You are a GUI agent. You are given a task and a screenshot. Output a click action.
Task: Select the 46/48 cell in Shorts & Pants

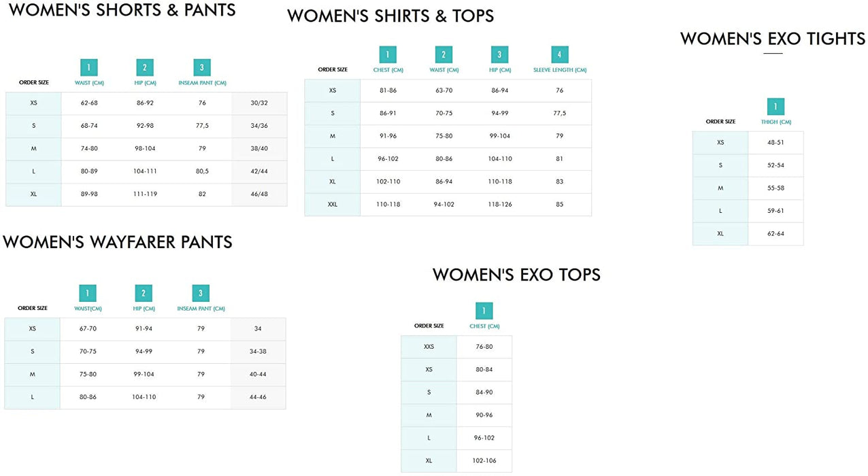(x=259, y=194)
